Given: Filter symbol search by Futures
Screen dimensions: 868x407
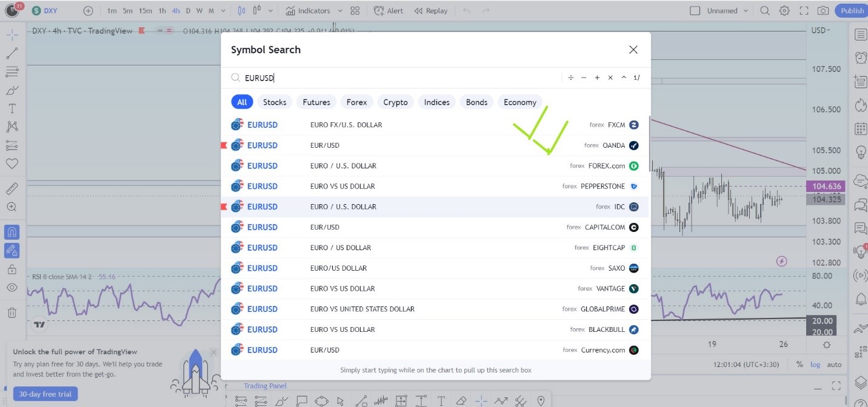Looking at the screenshot, I should click(316, 102).
